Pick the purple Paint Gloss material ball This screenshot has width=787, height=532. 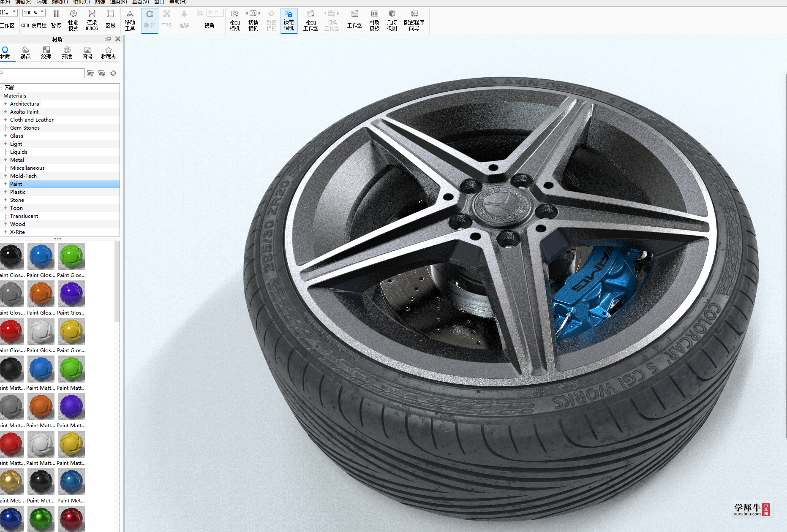[71, 293]
